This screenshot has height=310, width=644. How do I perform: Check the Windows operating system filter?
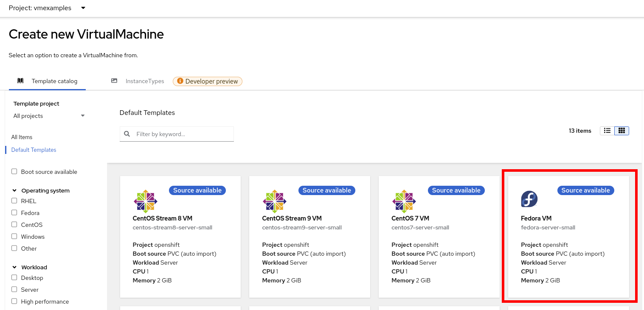[x=14, y=237]
